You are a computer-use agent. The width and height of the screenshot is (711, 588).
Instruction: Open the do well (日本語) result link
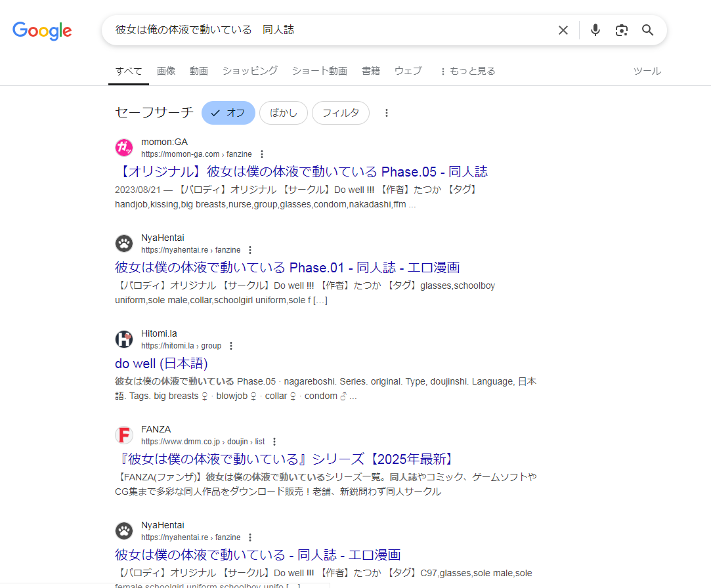pos(161,364)
